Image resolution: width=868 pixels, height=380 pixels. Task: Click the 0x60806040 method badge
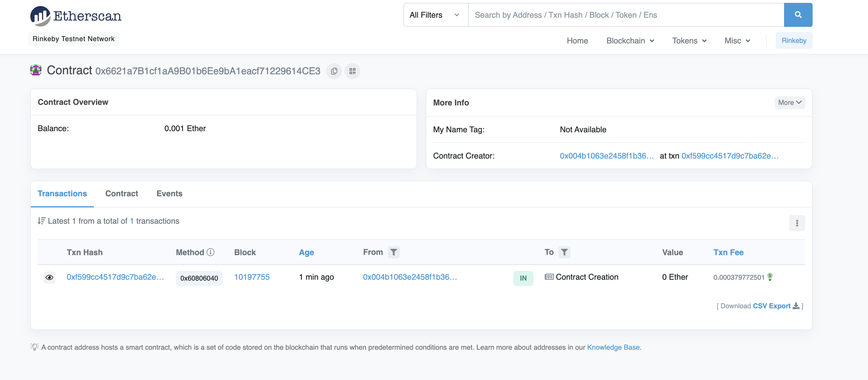click(199, 278)
